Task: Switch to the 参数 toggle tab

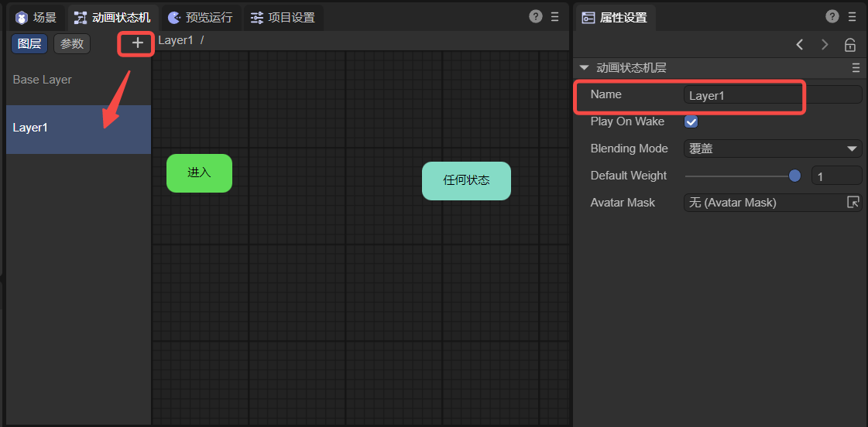Action: [72, 44]
